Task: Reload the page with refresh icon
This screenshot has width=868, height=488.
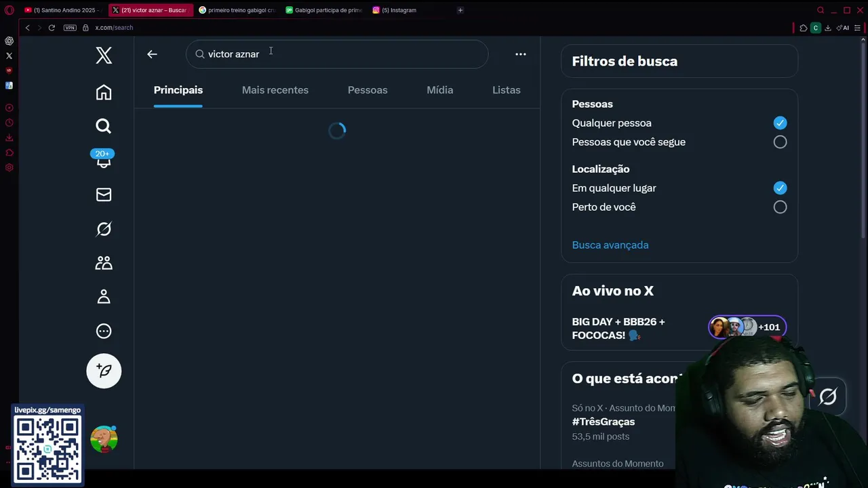Action: (x=52, y=28)
